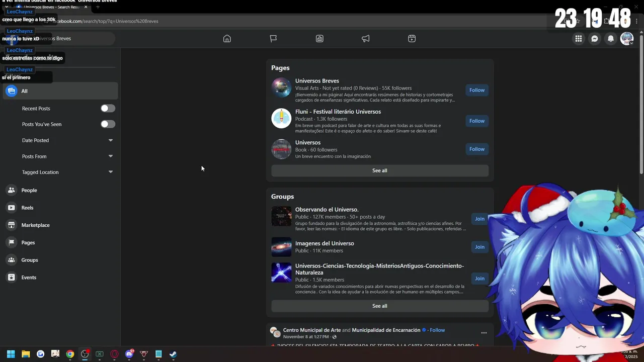Viewport: 644px width, 362px height.
Task: Open the megaphone icon in top navigation
Action: pos(366,39)
